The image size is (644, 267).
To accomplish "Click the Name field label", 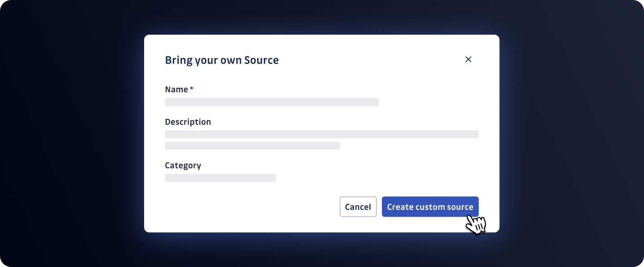I will (x=176, y=90).
